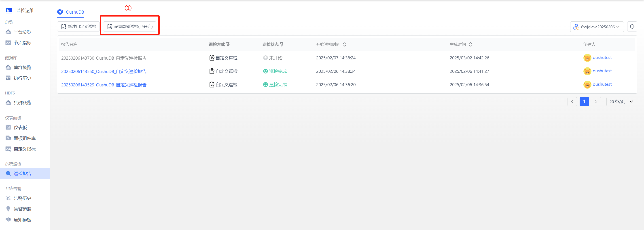The width and height of the screenshot is (644, 230).
Task: Click avatar icon in the 14:41:27 row
Action: tap(587, 71)
